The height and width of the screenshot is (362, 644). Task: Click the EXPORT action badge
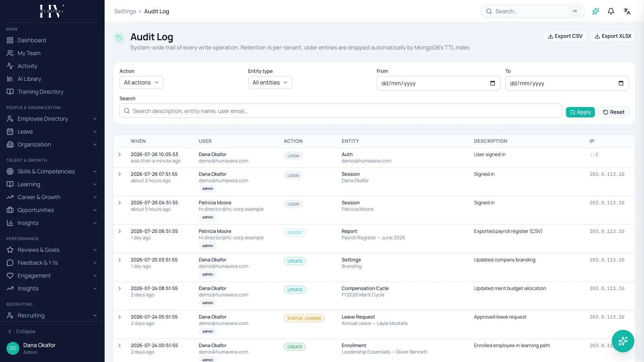click(295, 232)
